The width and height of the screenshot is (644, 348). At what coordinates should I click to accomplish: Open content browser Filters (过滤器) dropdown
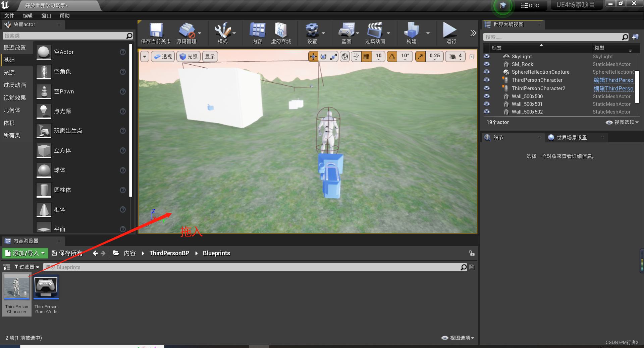tap(27, 267)
